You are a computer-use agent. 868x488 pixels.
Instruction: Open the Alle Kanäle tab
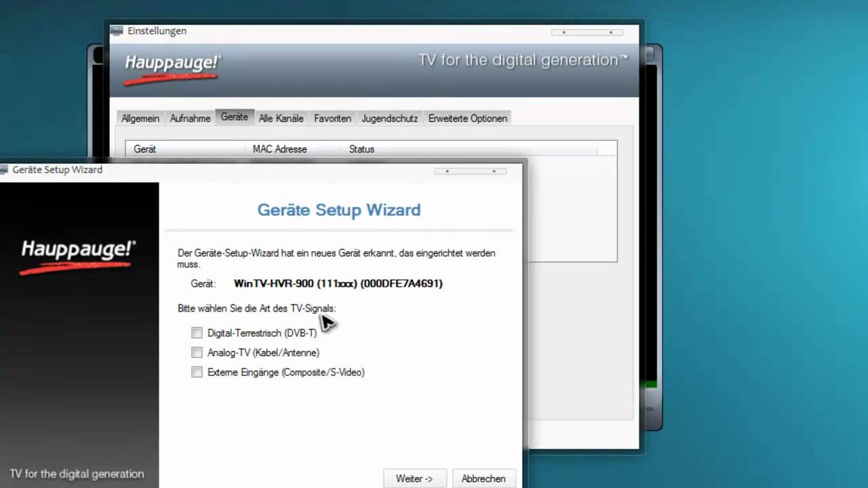(281, 118)
